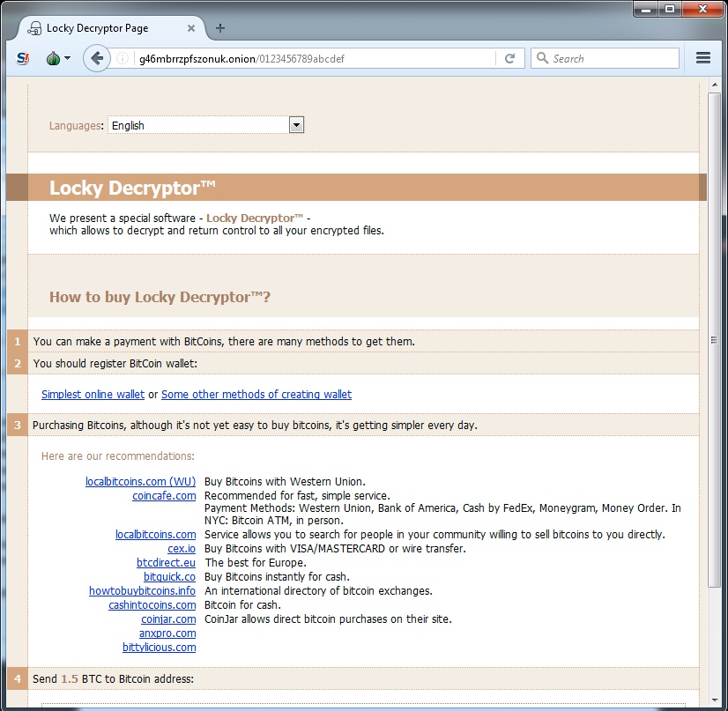The height and width of the screenshot is (711, 728).
Task: Visit the localbitcoins.com (WU) link
Action: click(140, 482)
